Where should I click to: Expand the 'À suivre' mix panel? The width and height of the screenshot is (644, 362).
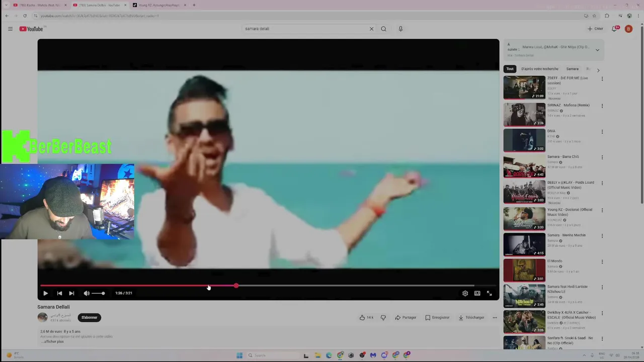[597, 50]
